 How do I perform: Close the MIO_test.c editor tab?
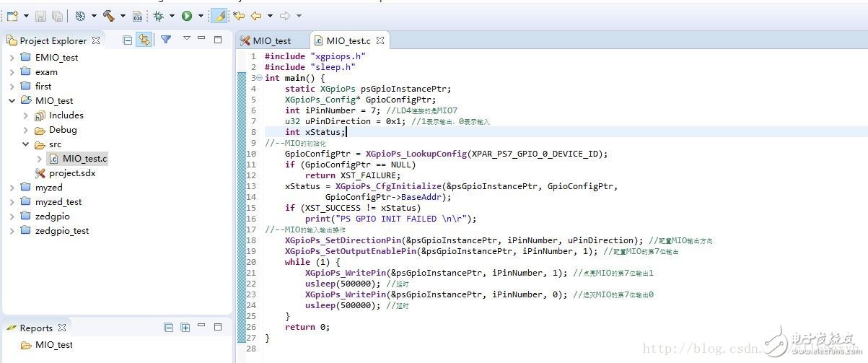pos(380,41)
